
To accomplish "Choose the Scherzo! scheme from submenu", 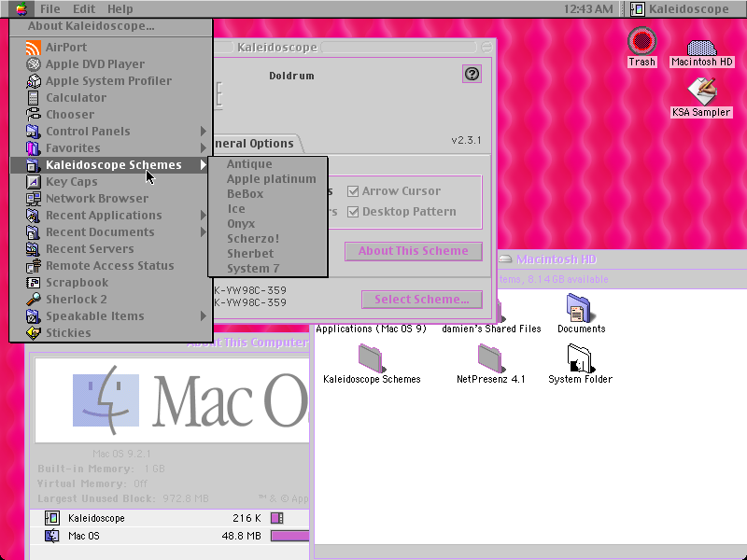I will (x=268, y=239).
